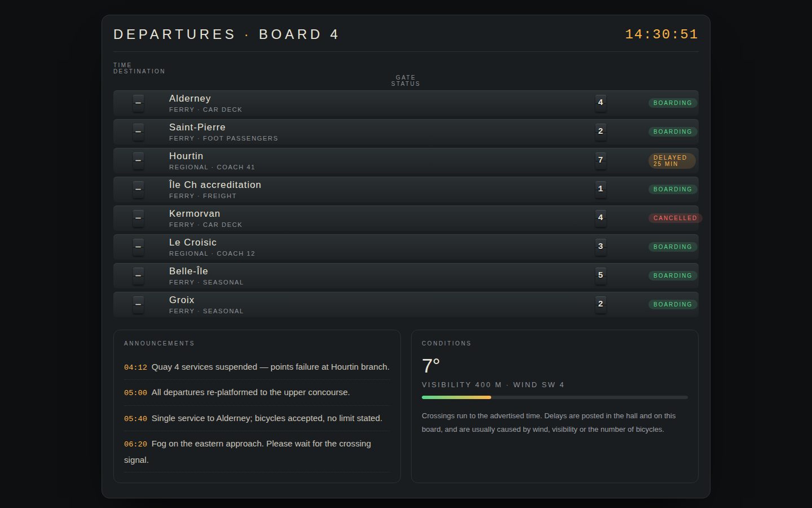Click the Boarding badge for Saint-Pierre
The image size is (812, 508).
coord(673,132)
